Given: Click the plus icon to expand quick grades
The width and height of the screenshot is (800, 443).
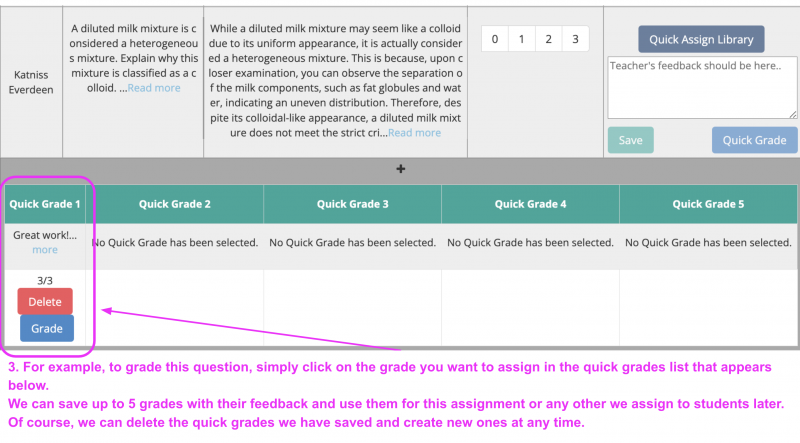Looking at the screenshot, I should pos(401,169).
